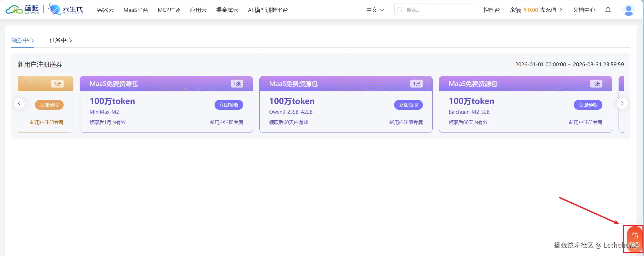Screen dimensions: 644x256
Task: Click 100万token on the Baichuan card
Action: coord(472,101)
